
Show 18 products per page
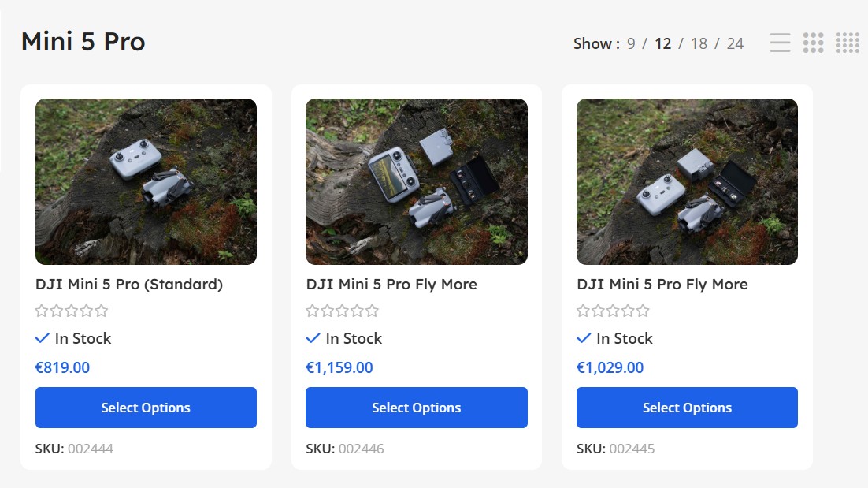point(699,43)
